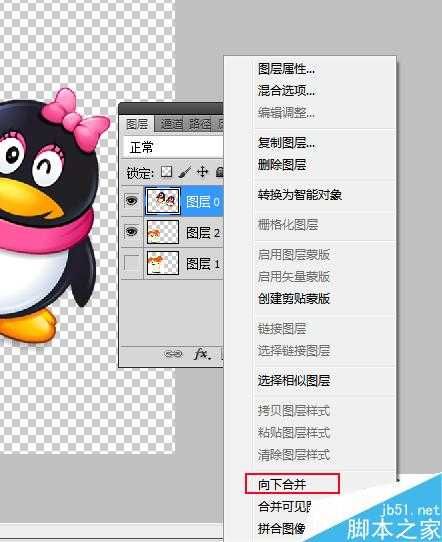The image size is (442, 542).
Task: Toggle lock position move icon
Action: click(202, 171)
